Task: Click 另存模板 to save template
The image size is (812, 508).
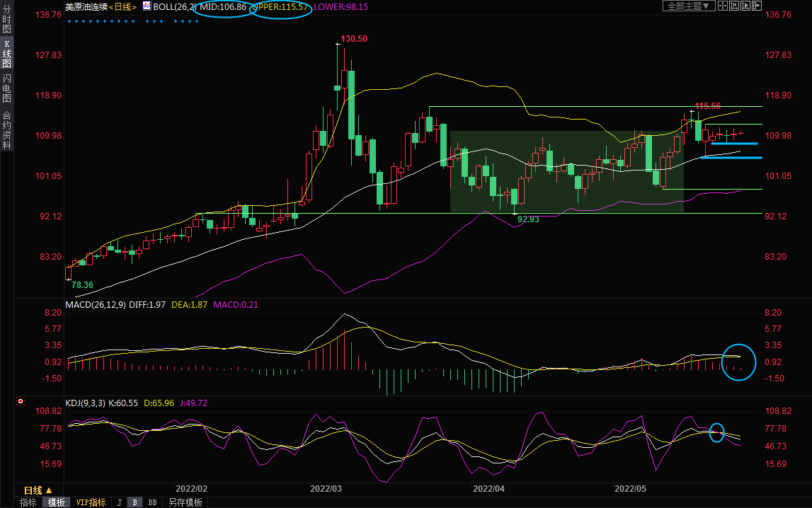Action: [x=185, y=502]
